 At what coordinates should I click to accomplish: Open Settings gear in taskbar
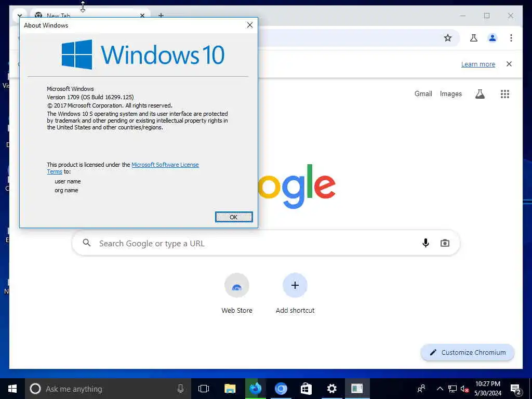pos(331,389)
